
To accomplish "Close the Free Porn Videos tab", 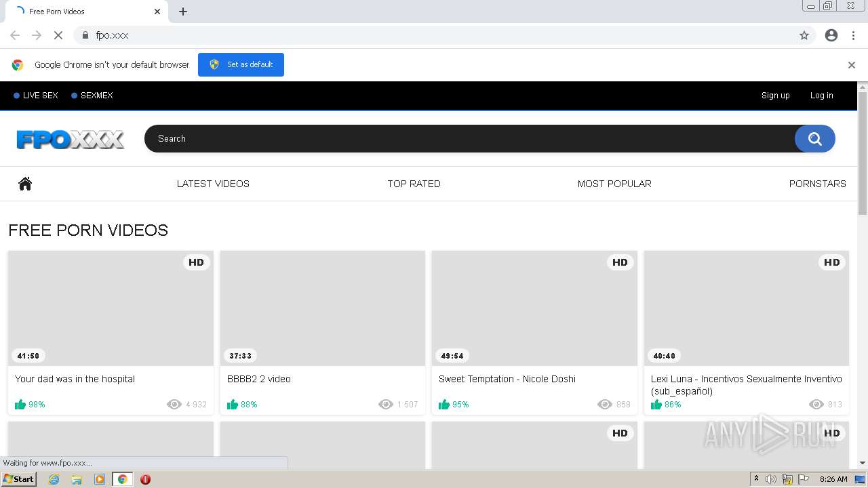I will [157, 12].
